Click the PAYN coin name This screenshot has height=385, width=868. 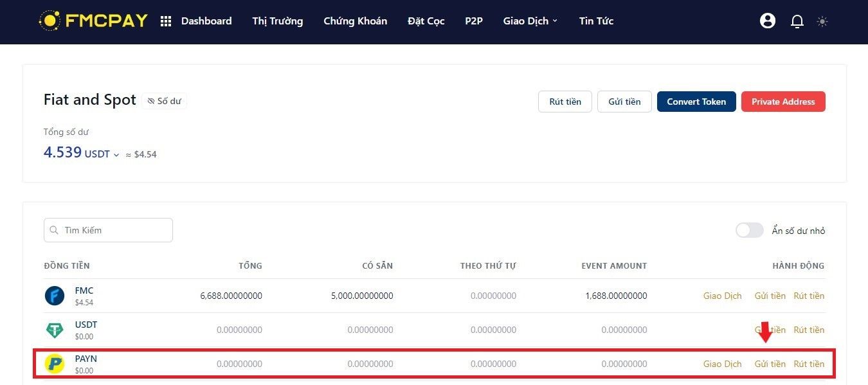click(x=86, y=359)
